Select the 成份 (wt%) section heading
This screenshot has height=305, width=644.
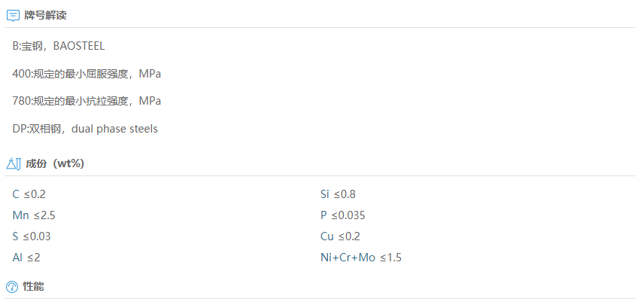(x=55, y=163)
